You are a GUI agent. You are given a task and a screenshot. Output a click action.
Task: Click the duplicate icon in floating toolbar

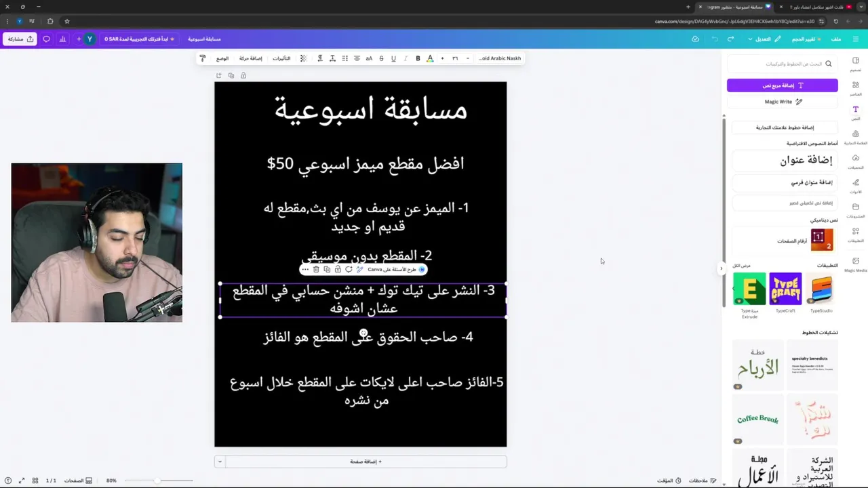tap(327, 269)
